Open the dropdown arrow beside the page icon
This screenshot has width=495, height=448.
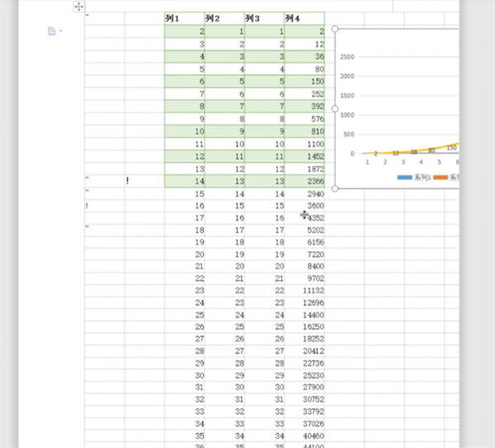click(x=60, y=31)
